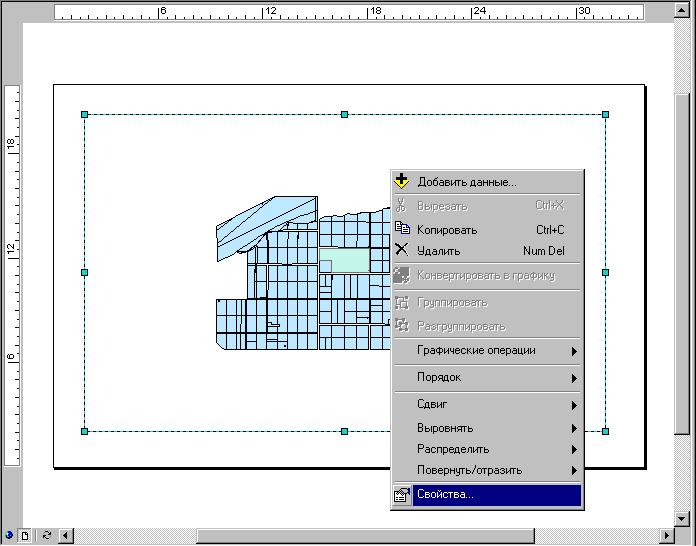Click the arrow next to Выровнять

(x=574, y=429)
